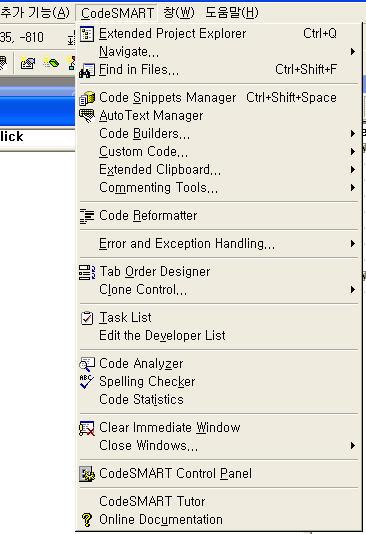Select Code Statistics menu entry

pyautogui.click(x=219, y=399)
